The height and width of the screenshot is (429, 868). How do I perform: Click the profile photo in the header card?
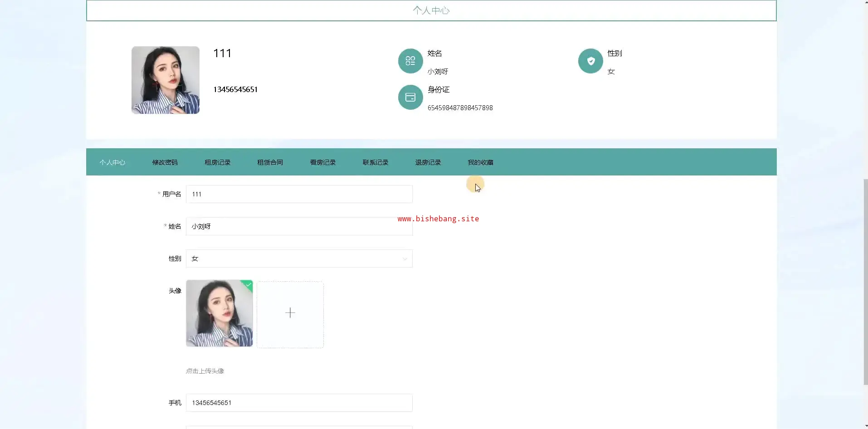166,80
